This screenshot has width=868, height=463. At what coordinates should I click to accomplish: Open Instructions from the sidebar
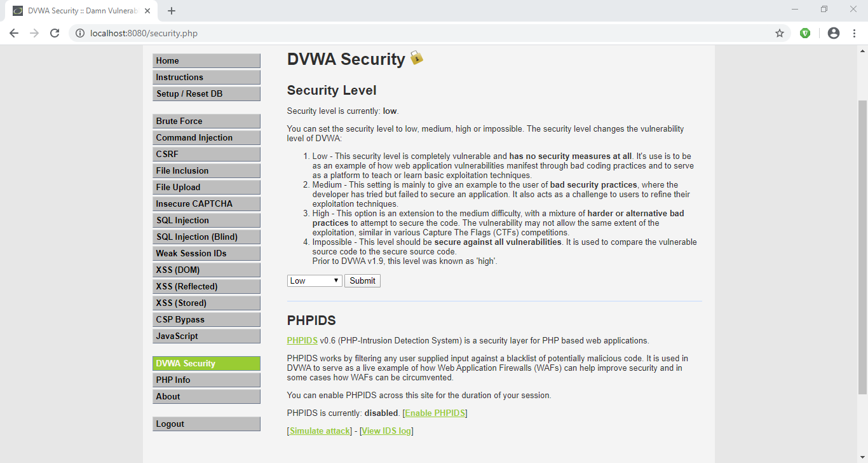pyautogui.click(x=207, y=77)
